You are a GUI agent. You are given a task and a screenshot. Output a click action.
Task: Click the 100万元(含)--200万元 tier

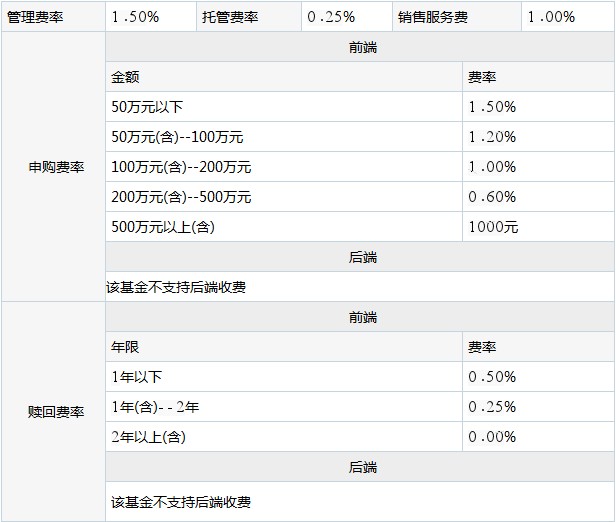pos(181,167)
